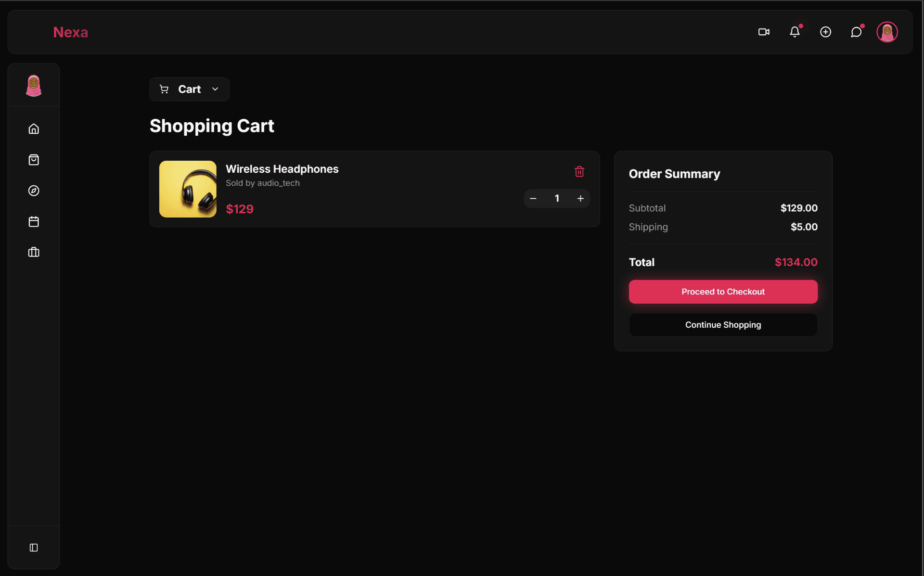
Task: Open the briefcase sidebar icon
Action: pos(34,252)
